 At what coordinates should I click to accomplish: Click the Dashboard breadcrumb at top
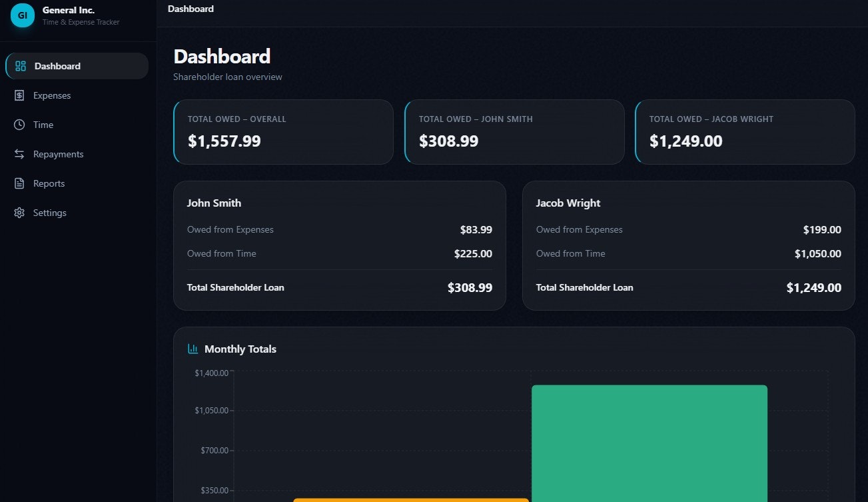(191, 9)
